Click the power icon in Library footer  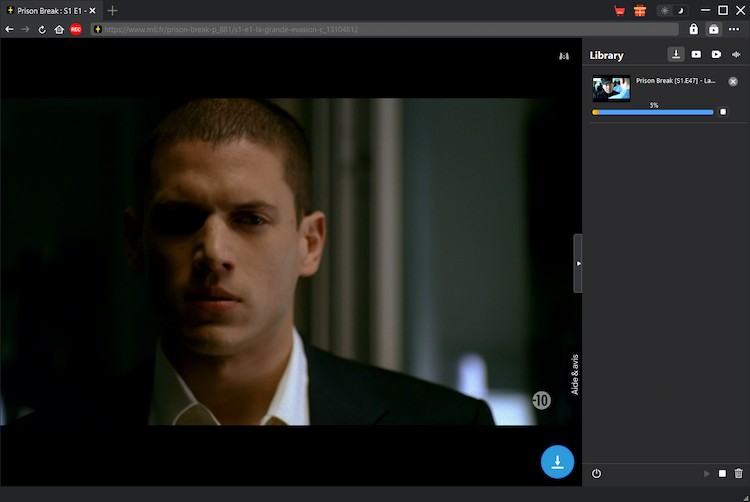596,473
